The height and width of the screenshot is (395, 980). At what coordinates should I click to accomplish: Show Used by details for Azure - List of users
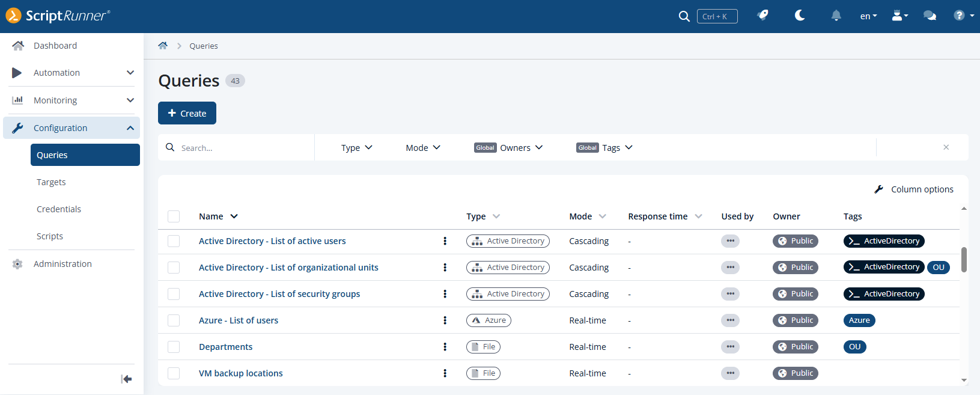click(x=730, y=320)
